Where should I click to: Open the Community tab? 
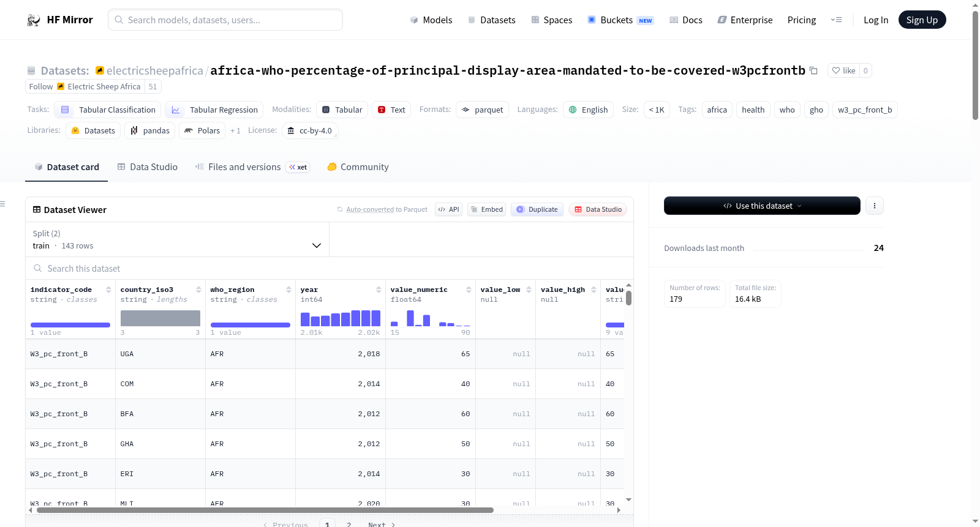[358, 167]
